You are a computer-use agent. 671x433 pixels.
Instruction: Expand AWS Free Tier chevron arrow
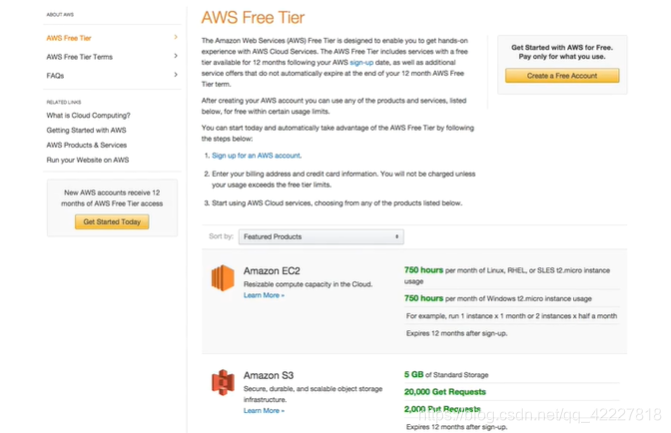(176, 38)
